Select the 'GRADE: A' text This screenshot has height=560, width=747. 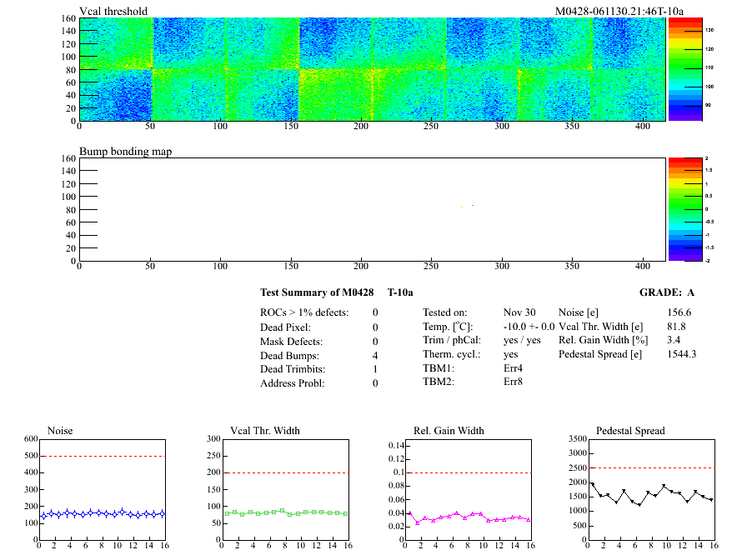coord(666,292)
